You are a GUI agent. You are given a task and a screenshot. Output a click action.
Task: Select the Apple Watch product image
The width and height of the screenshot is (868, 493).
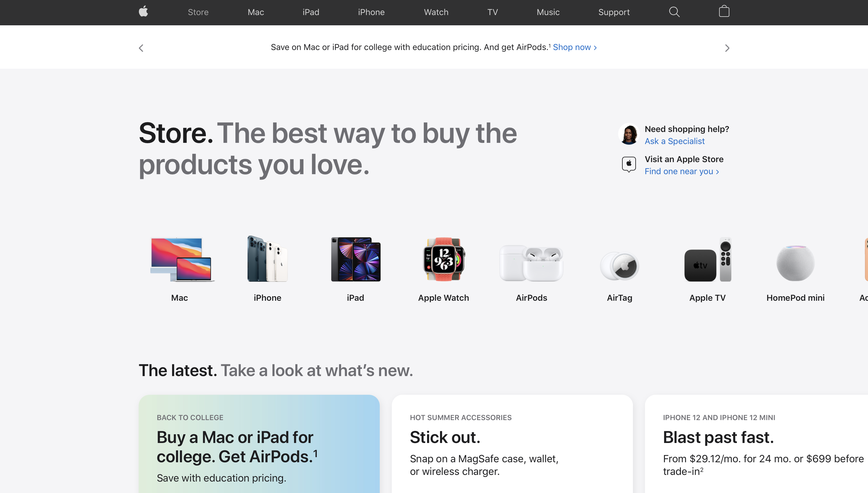click(x=443, y=259)
